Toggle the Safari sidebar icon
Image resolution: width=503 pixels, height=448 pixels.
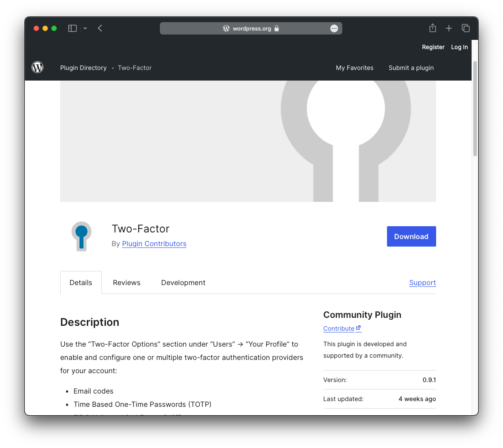[72, 28]
